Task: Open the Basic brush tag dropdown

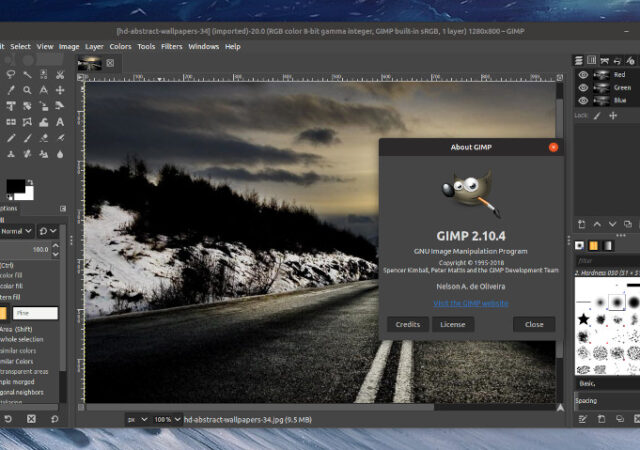Action: click(607, 383)
